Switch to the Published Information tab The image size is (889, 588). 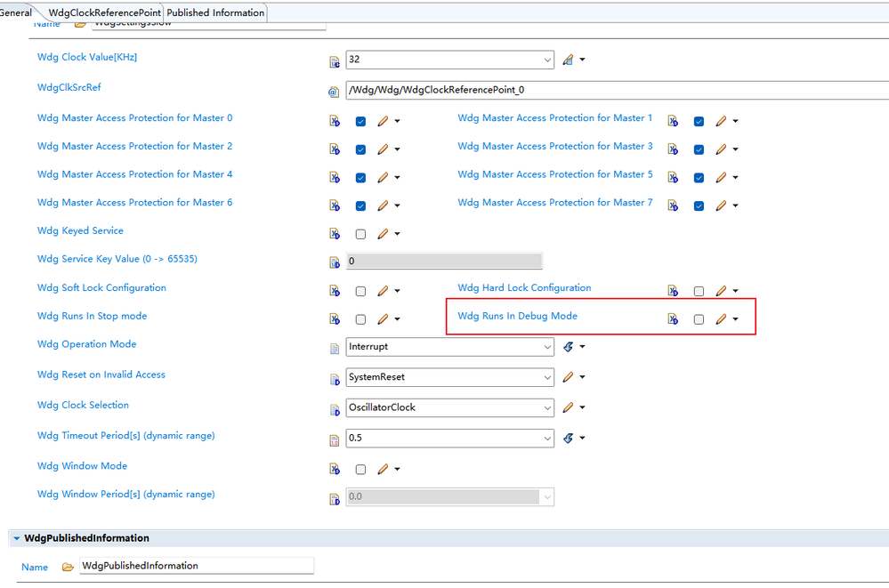tap(215, 12)
